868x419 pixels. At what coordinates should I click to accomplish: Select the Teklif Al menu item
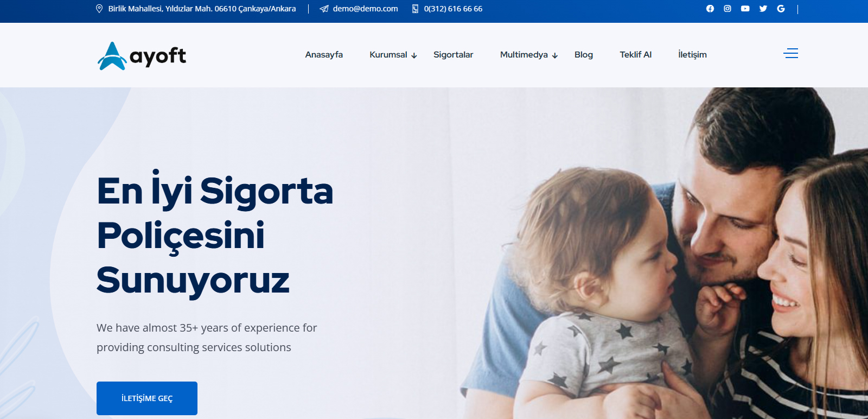point(636,55)
